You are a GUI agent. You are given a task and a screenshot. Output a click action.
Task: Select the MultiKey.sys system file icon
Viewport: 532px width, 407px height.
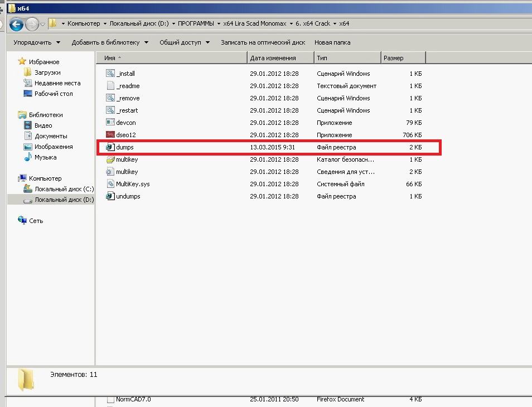pos(110,184)
